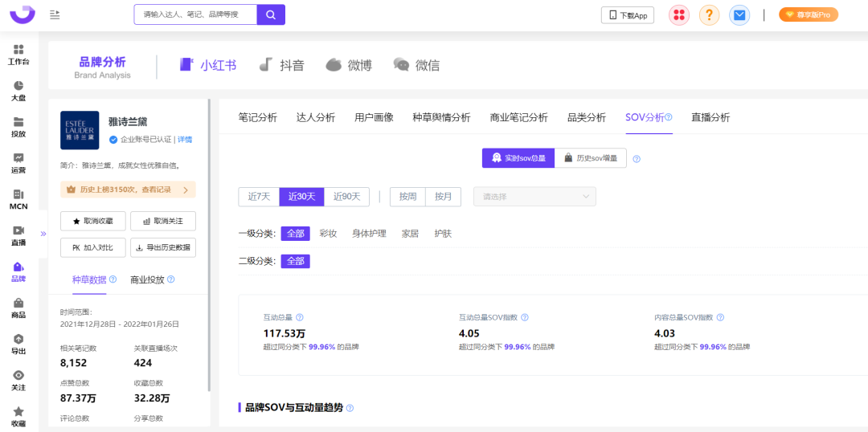Viewport: 868px width, 432px height.
Task: Click the info icon next to SOV分析
Action: tap(668, 117)
